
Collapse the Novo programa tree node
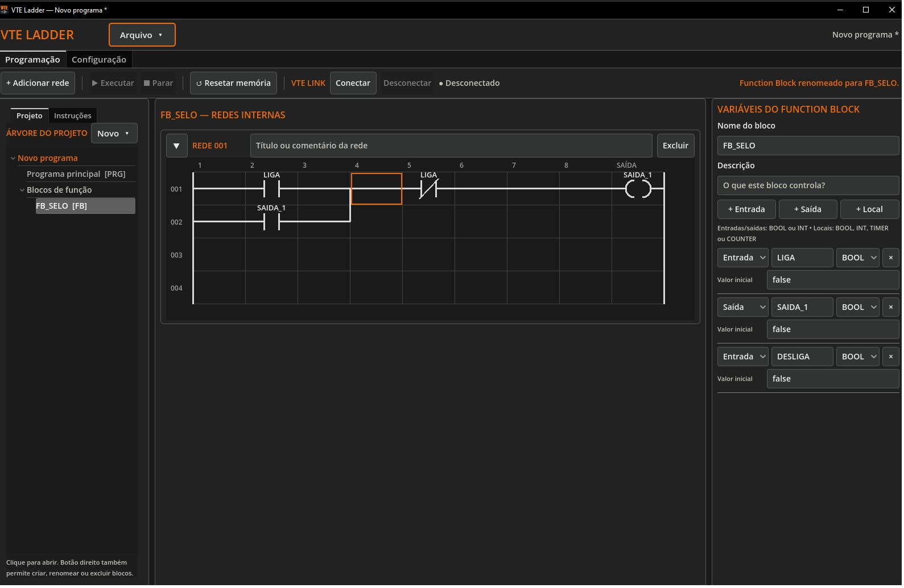tap(13, 158)
